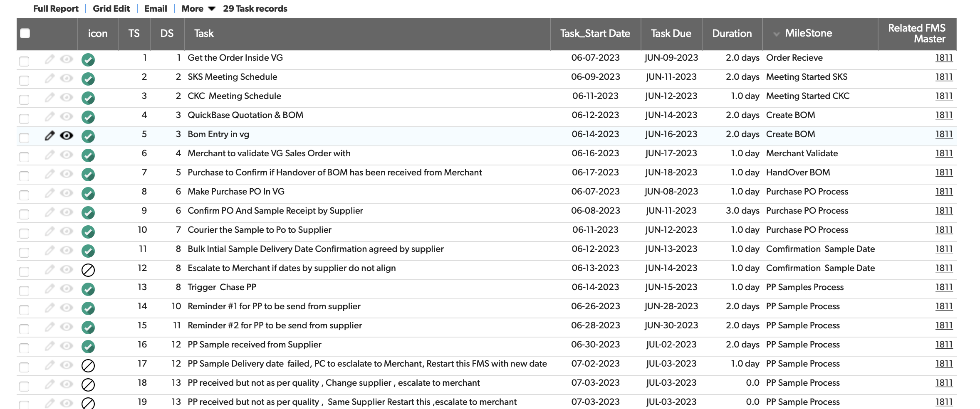This screenshot has width=980, height=409.
Task: Click Merchant Validate milestone cell
Action: point(802,153)
